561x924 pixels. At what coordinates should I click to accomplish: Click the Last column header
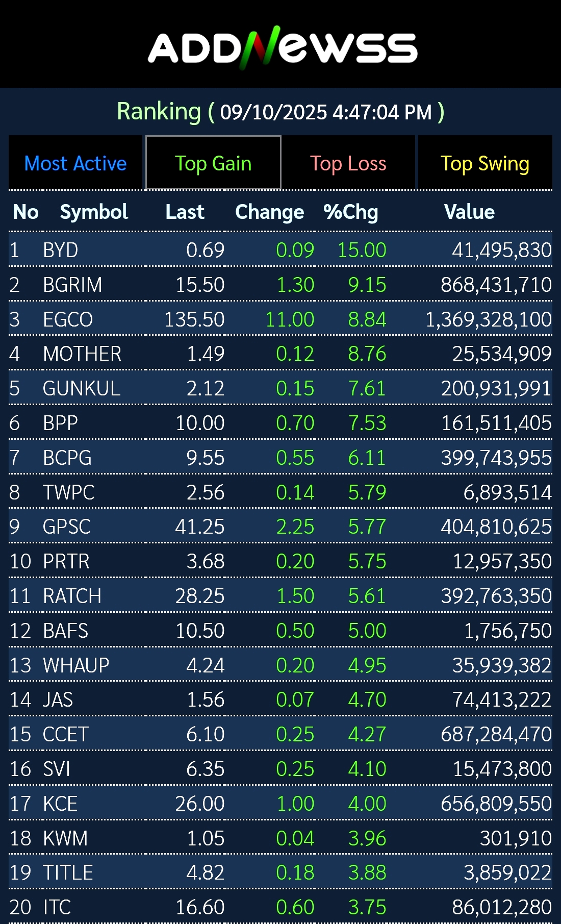pyautogui.click(x=185, y=212)
